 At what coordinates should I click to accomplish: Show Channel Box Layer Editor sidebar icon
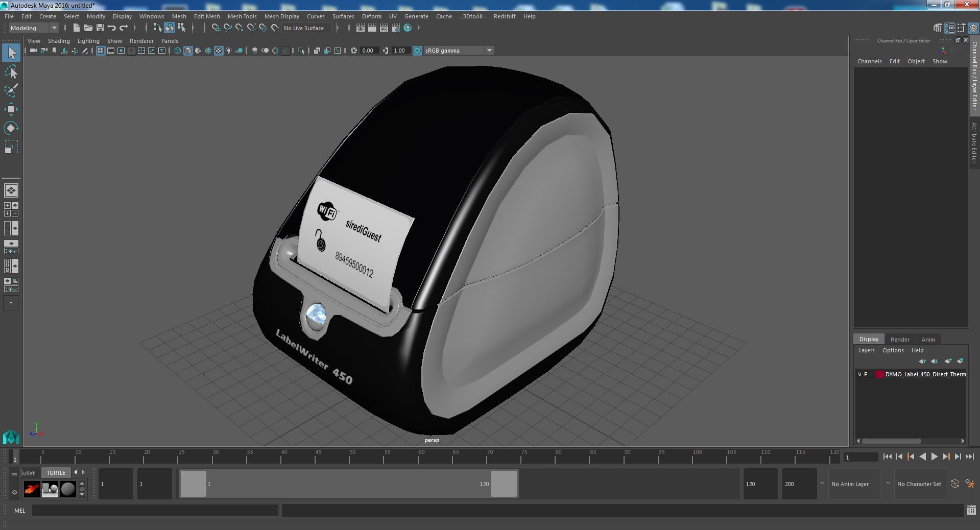973,28
